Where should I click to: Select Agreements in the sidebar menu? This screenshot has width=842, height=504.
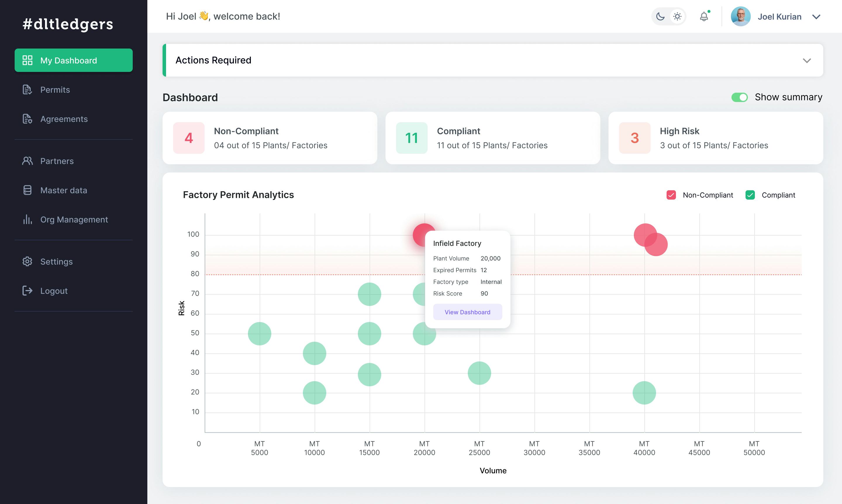(64, 119)
